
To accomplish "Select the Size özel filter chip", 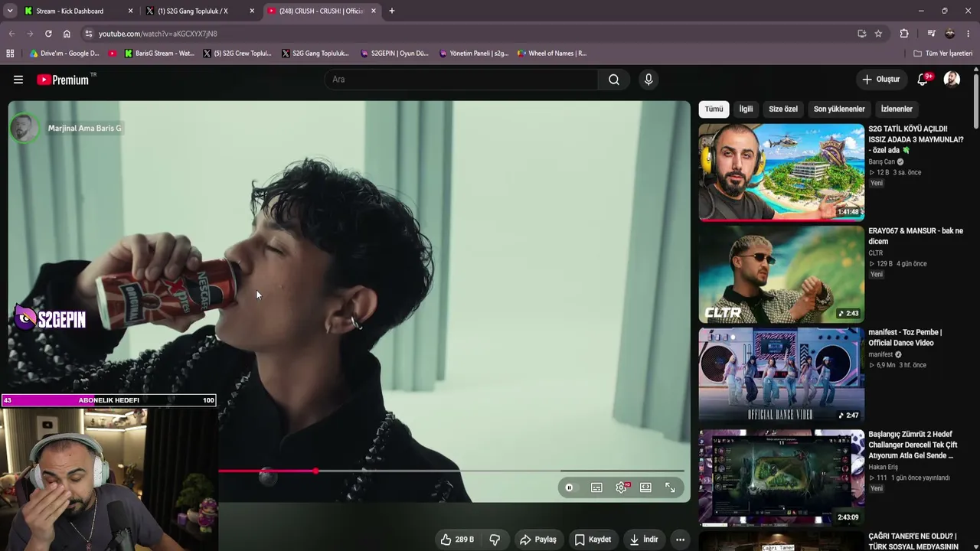I will pos(783,109).
